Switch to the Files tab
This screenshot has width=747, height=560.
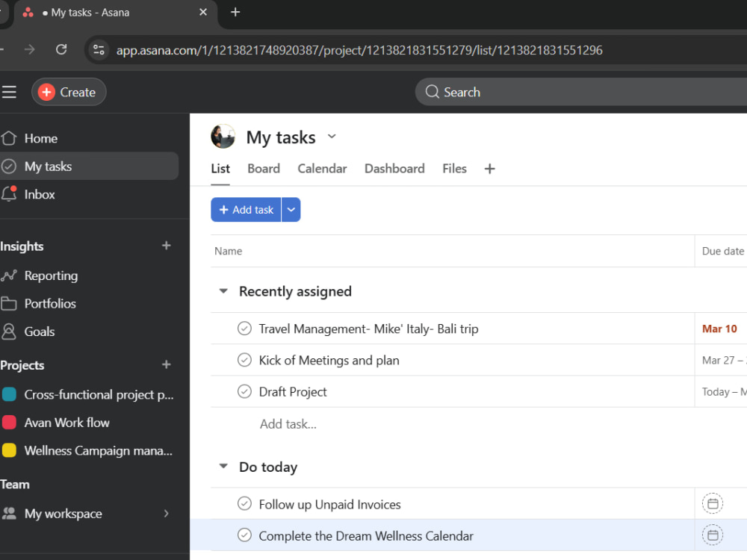tap(454, 169)
